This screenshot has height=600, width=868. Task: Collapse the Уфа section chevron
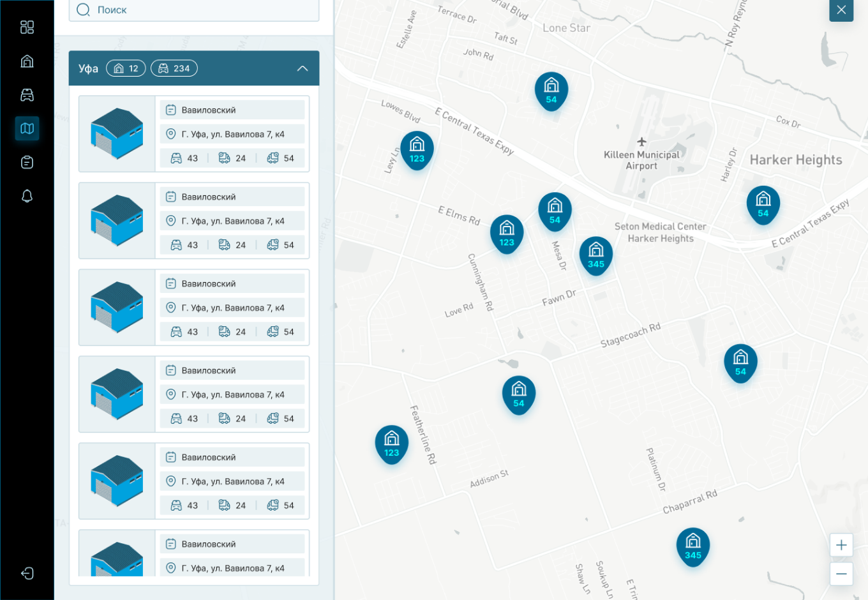coord(303,68)
